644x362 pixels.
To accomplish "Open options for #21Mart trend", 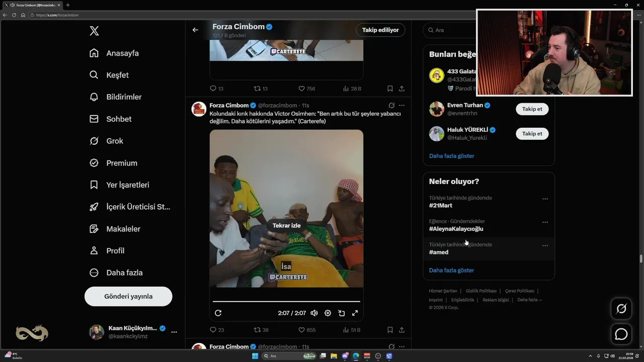I will [545, 199].
